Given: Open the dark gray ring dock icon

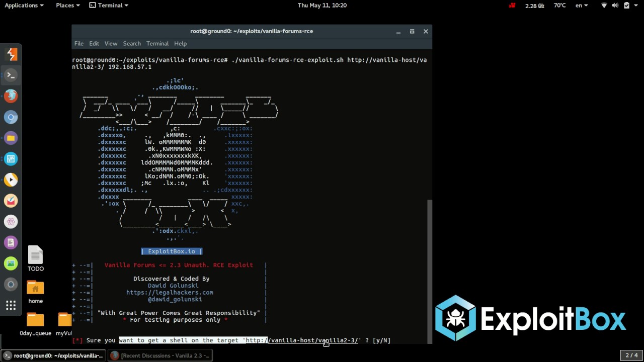Looking at the screenshot, I should pyautogui.click(x=11, y=285).
